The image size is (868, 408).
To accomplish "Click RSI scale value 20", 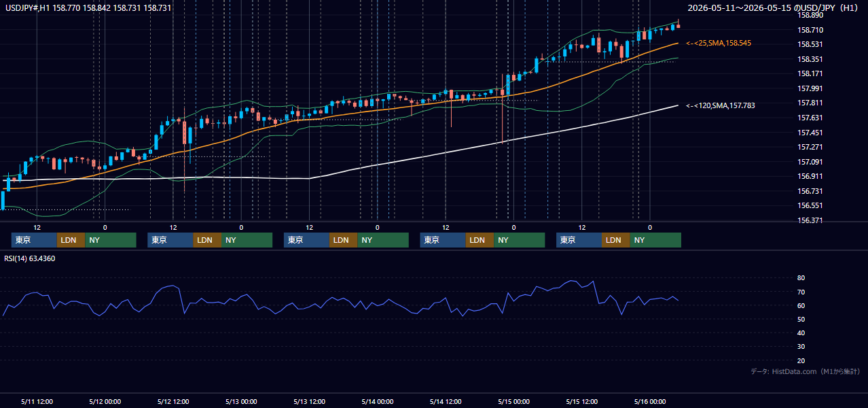I will point(801,360).
